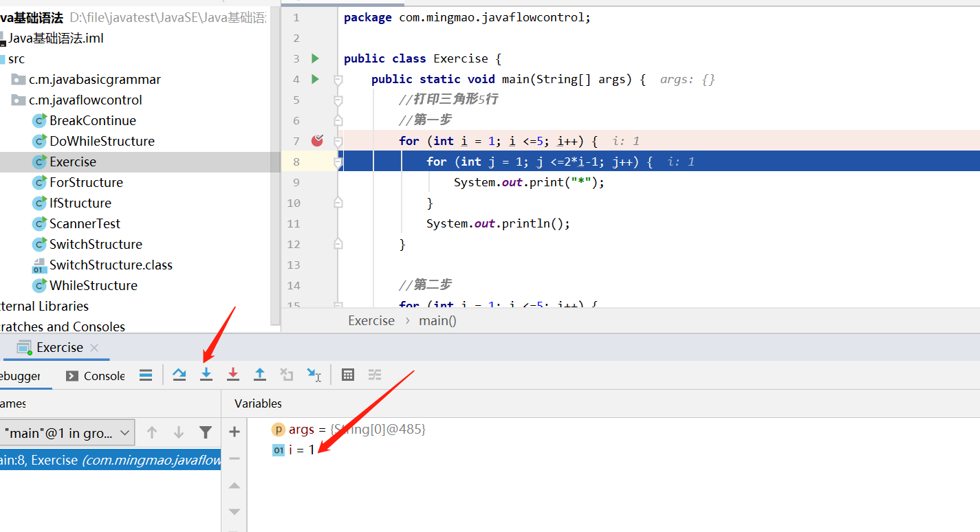Click main() in the editor breadcrumb
The width and height of the screenshot is (980, 532).
pos(437,320)
